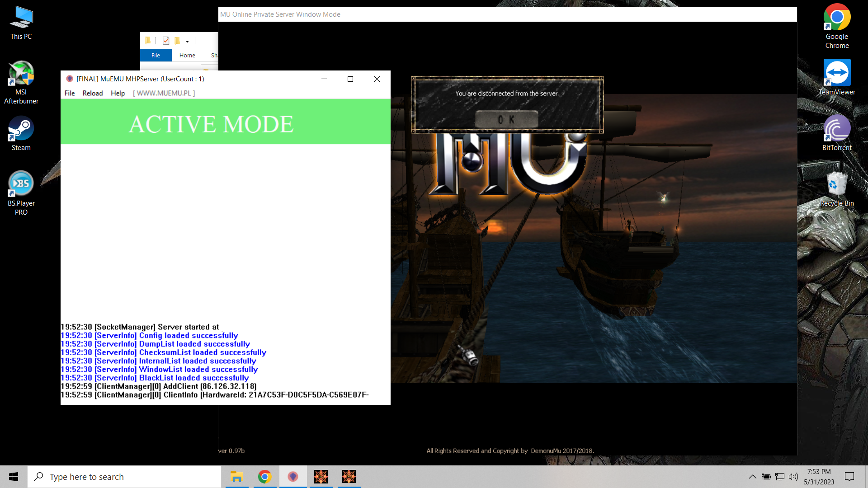Screen dimensions: 868x488
Task: Open the volume tray icon
Action: click(x=793, y=477)
